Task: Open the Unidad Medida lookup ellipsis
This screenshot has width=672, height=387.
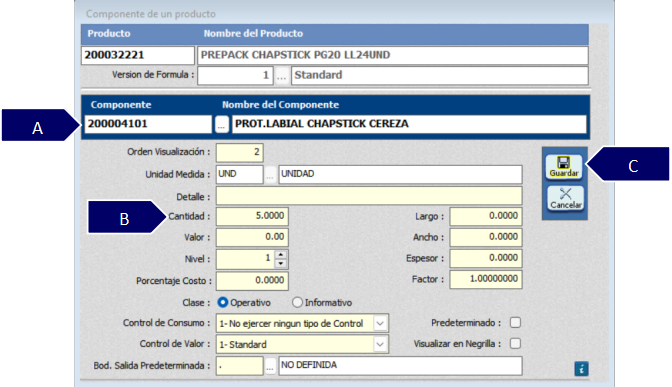Action: coord(270,174)
